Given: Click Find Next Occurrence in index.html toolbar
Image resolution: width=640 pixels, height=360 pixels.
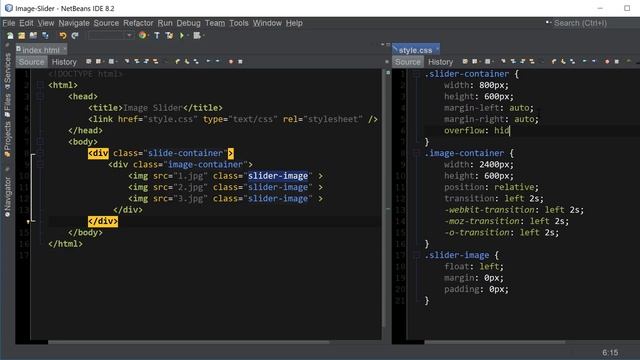Looking at the screenshot, I should coord(146,61).
